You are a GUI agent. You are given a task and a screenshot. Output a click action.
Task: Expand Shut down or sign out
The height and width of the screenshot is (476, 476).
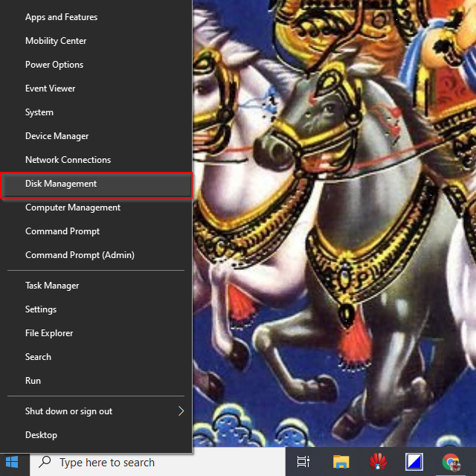click(x=96, y=411)
